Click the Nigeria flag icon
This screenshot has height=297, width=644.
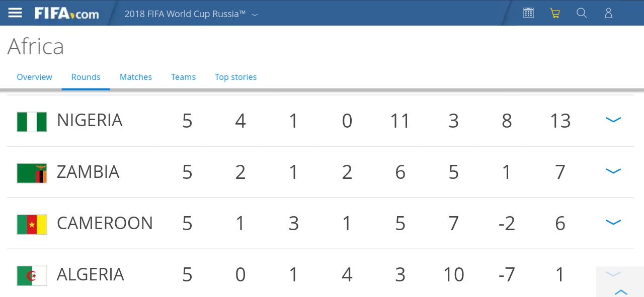[x=32, y=122]
